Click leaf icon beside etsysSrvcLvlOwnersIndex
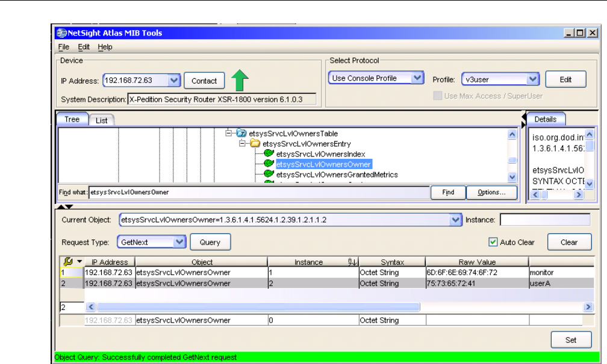Screen dimensions: 607x364 [269, 153]
